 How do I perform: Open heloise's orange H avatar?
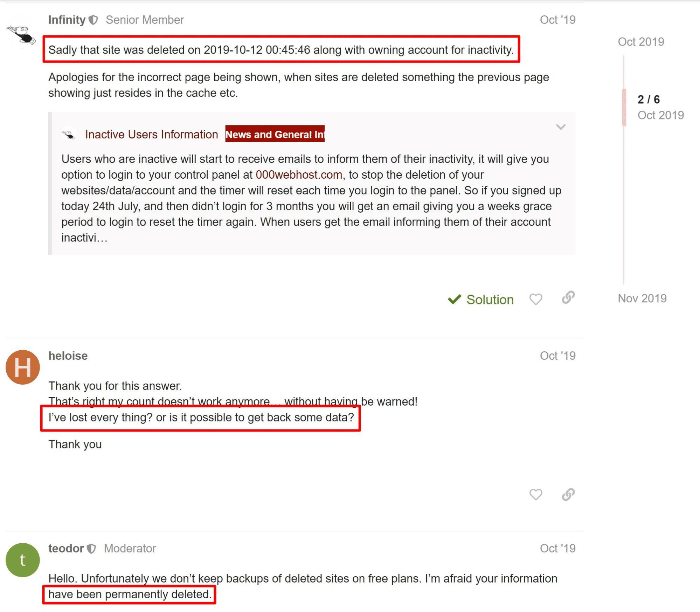pos(23,367)
